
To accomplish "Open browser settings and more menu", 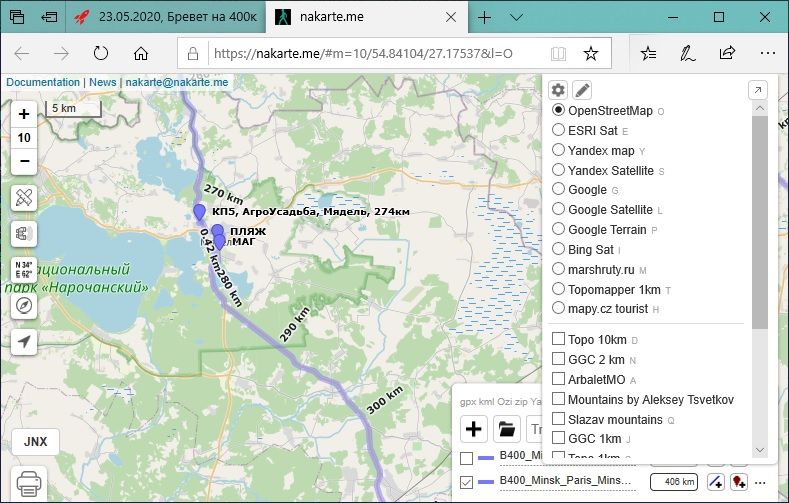I will [767, 53].
